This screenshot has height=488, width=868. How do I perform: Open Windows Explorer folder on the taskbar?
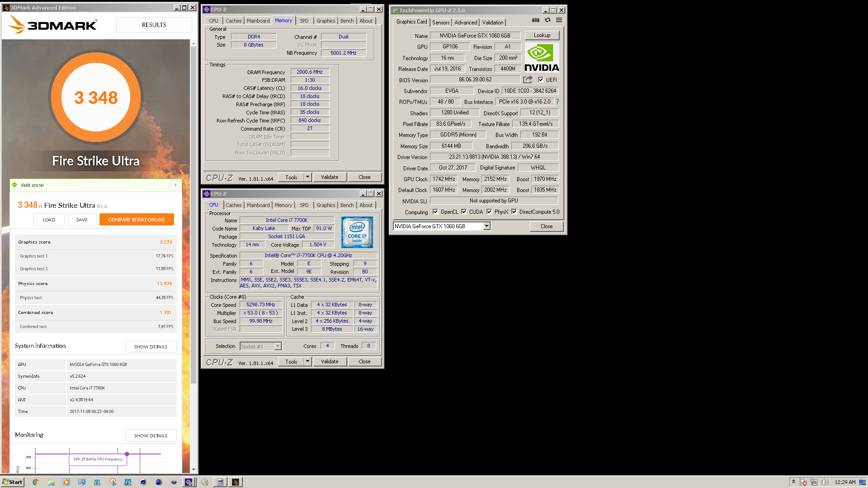tap(51, 482)
